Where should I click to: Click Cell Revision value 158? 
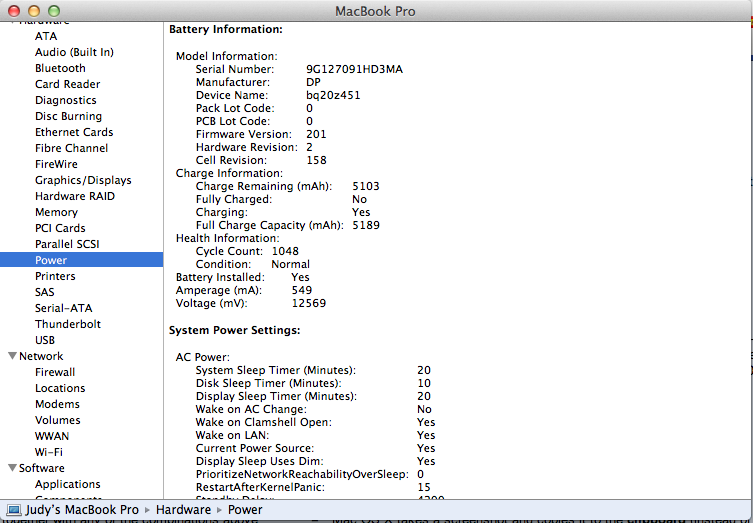pos(316,160)
